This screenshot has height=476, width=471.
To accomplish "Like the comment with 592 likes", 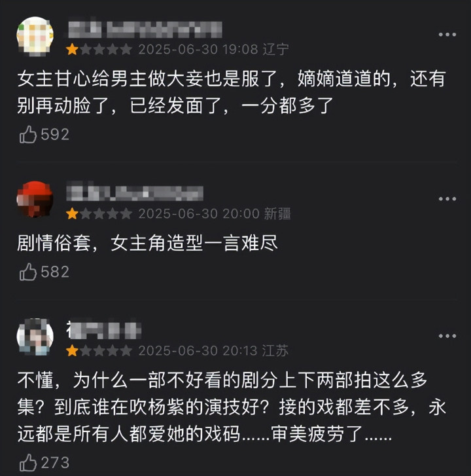I will [x=28, y=134].
